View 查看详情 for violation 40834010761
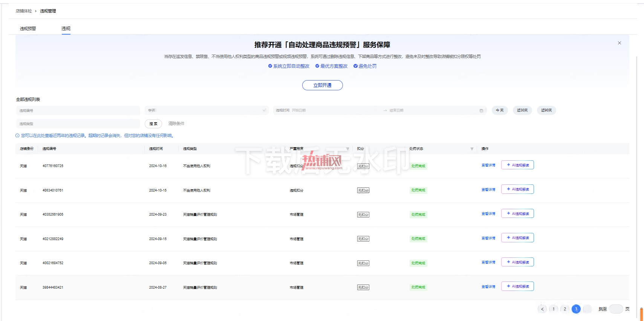Image resolution: width=644 pixels, height=321 pixels. (488, 190)
